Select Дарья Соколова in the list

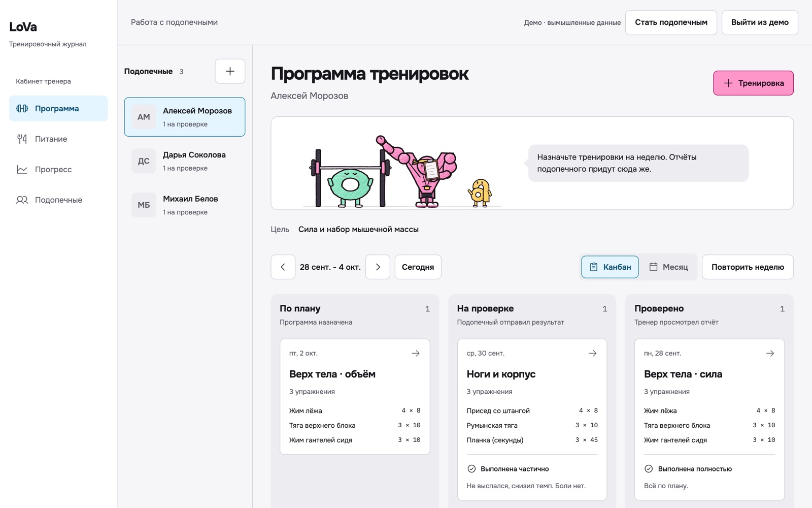(x=185, y=161)
